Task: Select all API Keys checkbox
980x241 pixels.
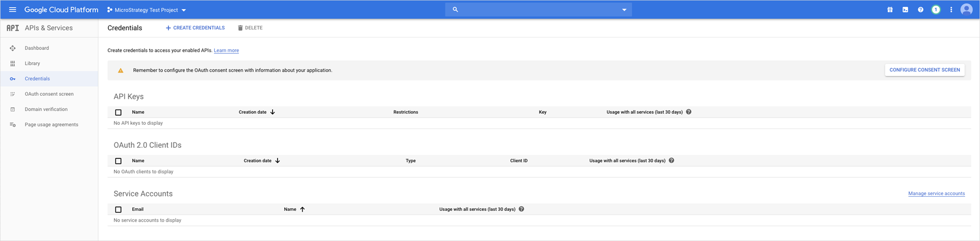Action: click(118, 112)
